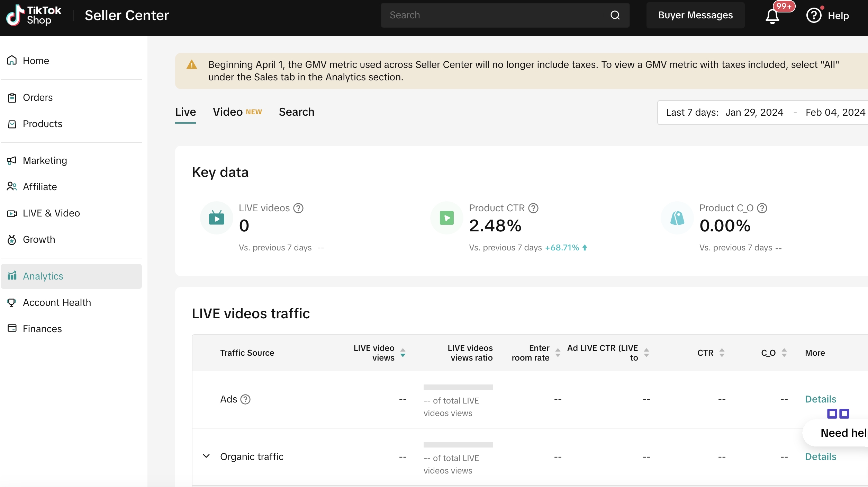Click the TikTok Shop logo
868x487 pixels.
point(34,15)
